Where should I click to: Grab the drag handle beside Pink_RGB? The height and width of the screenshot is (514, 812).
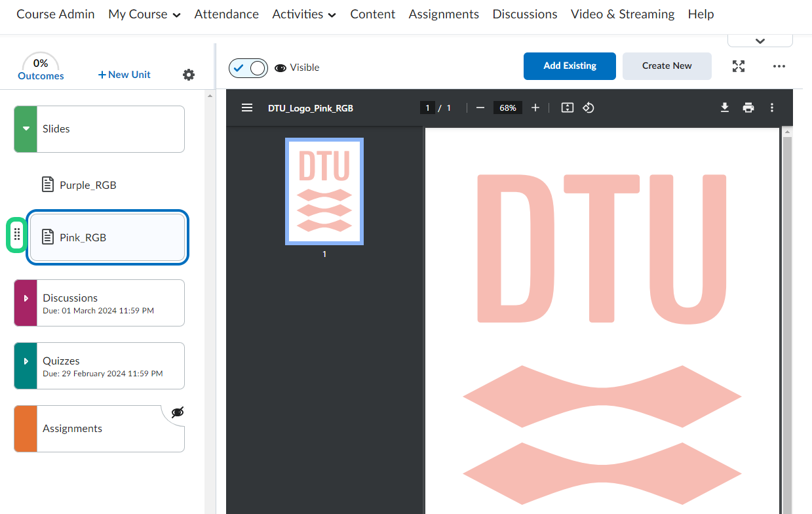(x=17, y=235)
